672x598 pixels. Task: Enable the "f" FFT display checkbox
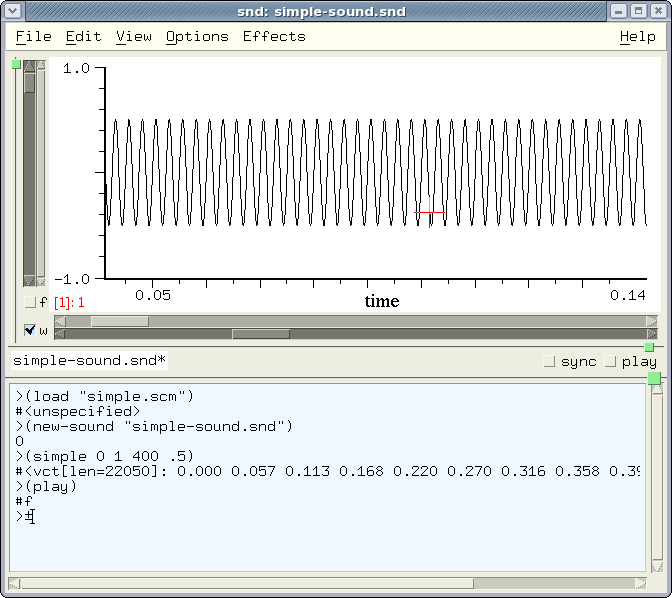point(30,302)
